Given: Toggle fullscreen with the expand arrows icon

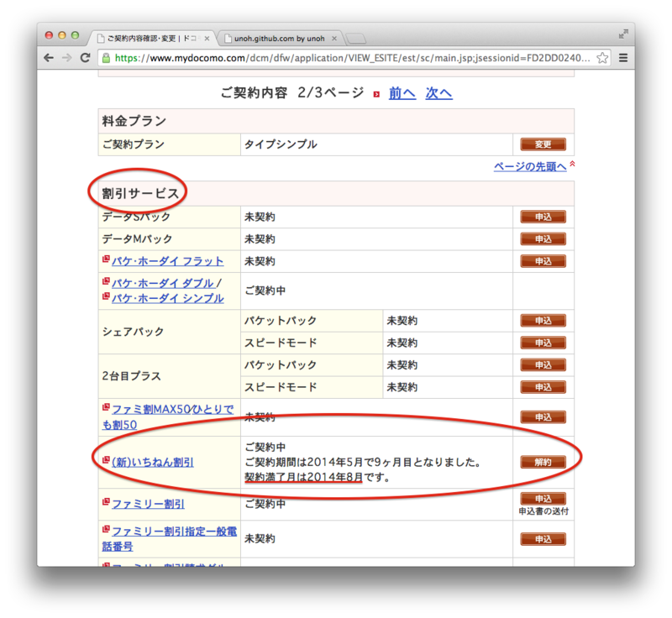Looking at the screenshot, I should pyautogui.click(x=623, y=34).
